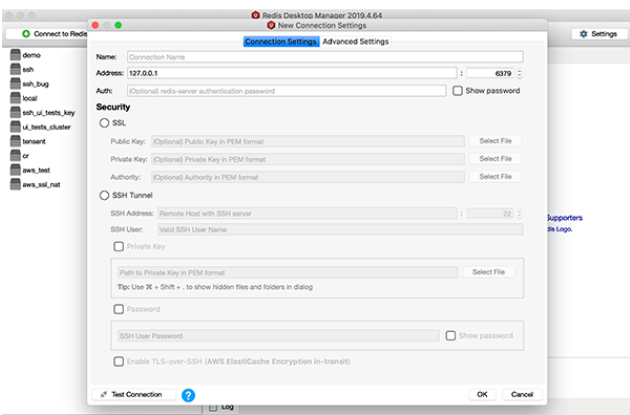Click the ssh_bug connection database icon
This screenshot has width=630, height=415.
click(15, 84)
